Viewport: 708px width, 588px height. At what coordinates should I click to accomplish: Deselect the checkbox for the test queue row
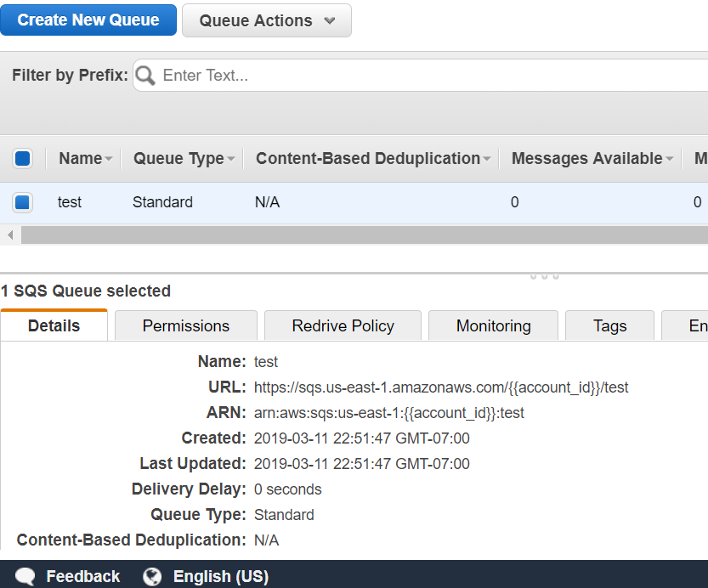tap(22, 202)
